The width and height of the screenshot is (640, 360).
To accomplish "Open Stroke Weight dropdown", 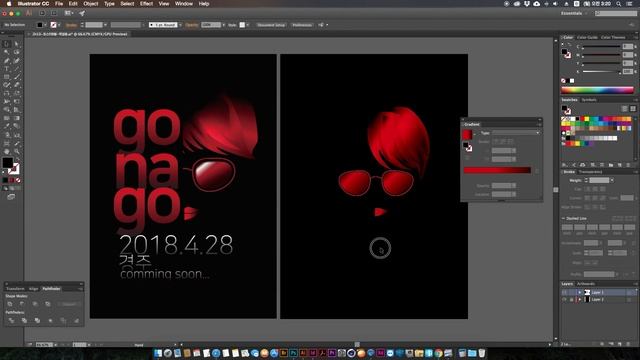I will coord(612,180).
